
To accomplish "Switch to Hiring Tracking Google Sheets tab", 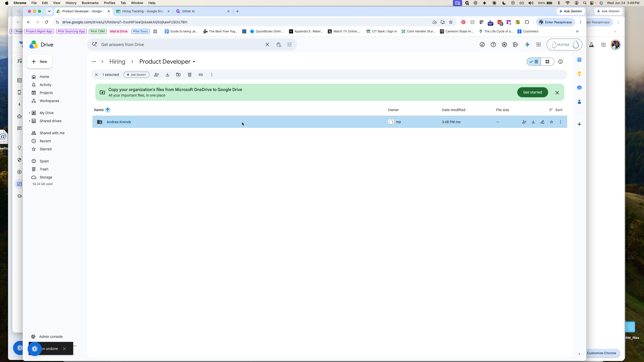I will point(143,11).
